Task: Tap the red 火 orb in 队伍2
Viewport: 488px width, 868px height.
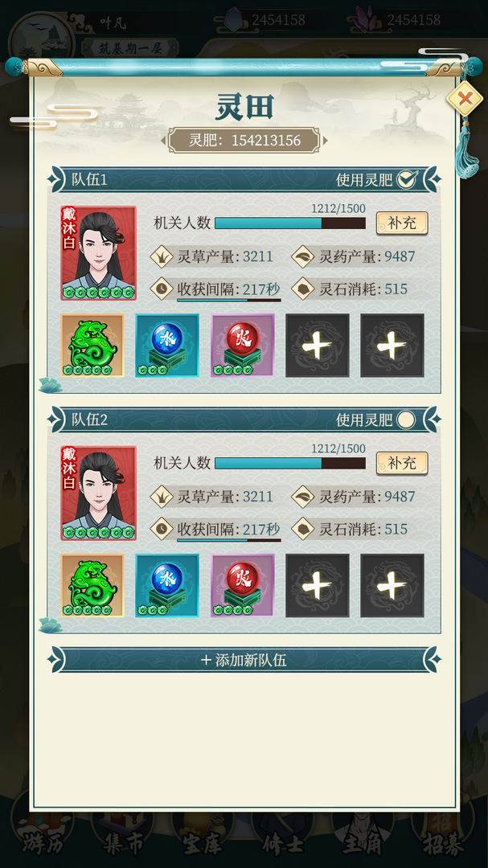Action: click(x=243, y=586)
